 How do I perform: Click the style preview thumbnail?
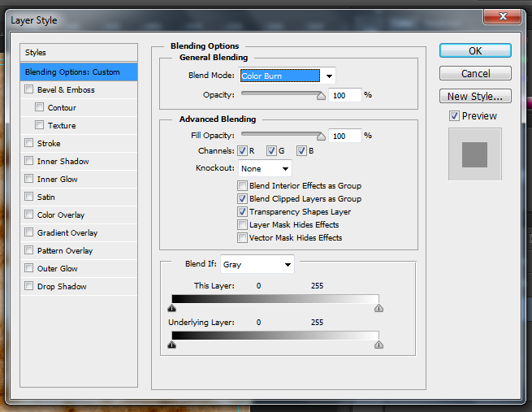coord(474,154)
